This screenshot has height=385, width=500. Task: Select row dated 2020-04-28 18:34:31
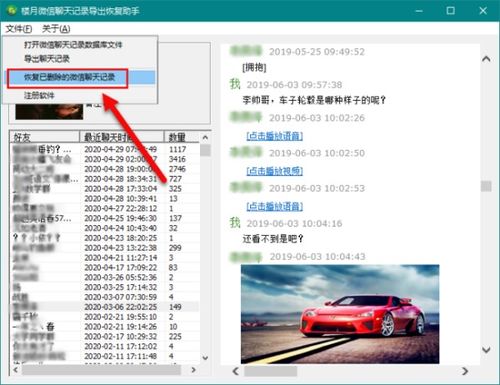coord(105,179)
